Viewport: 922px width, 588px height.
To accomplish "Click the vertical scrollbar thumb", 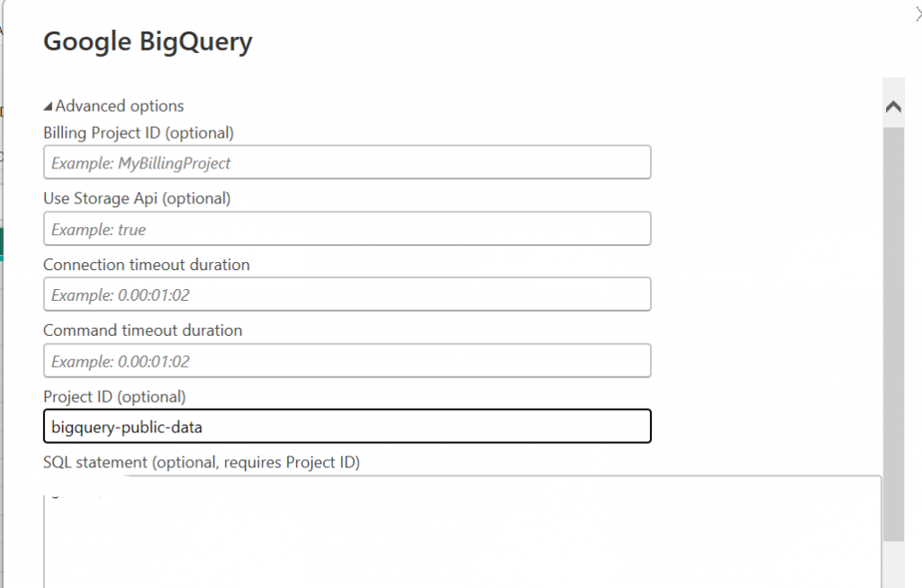I will pos(893,333).
